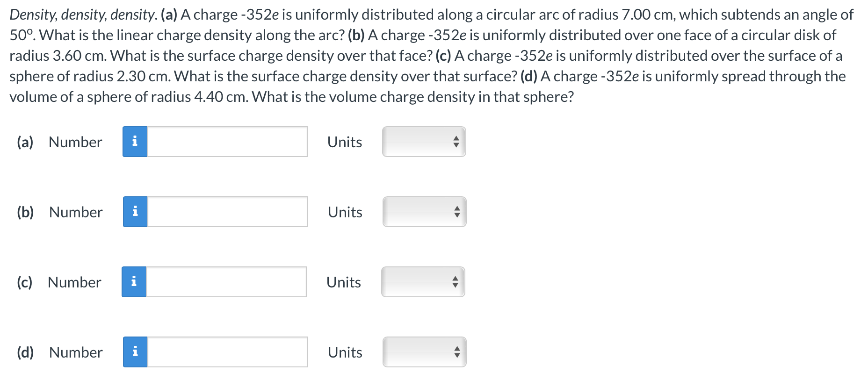868x387 pixels.
Task: Open the Units dropdown for part (c)
Action: click(x=422, y=282)
